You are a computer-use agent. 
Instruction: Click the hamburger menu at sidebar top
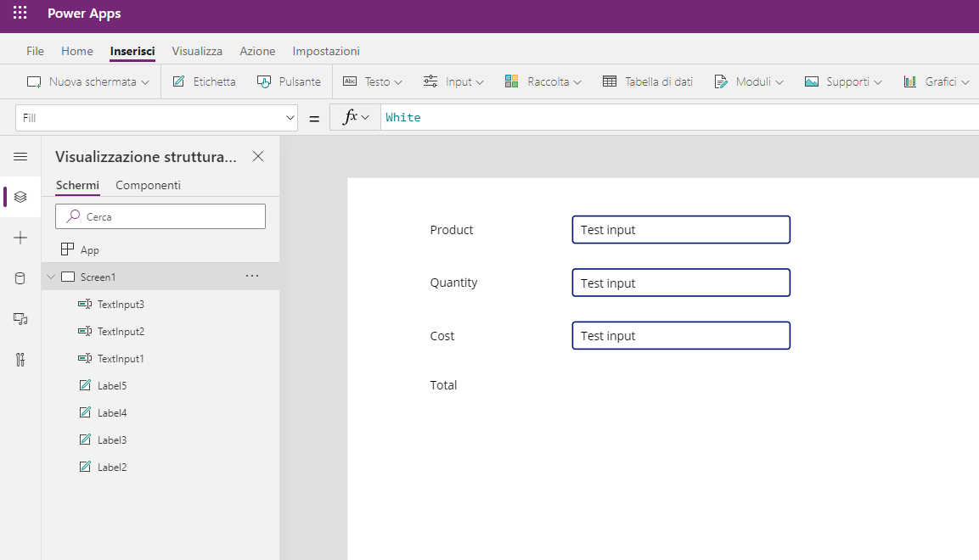20,156
